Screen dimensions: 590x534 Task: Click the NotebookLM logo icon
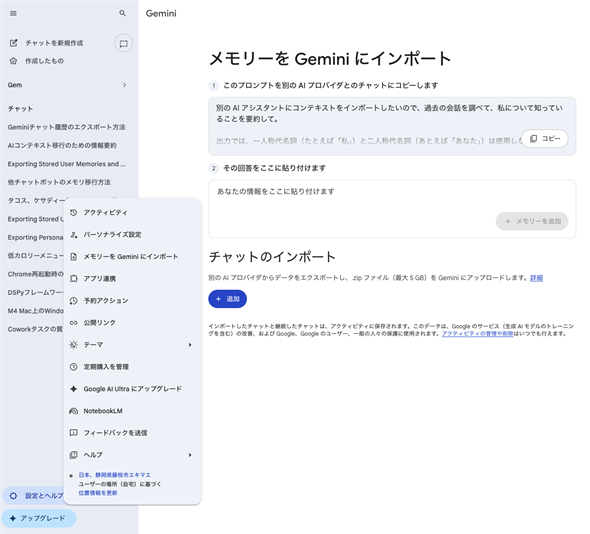tap(74, 411)
